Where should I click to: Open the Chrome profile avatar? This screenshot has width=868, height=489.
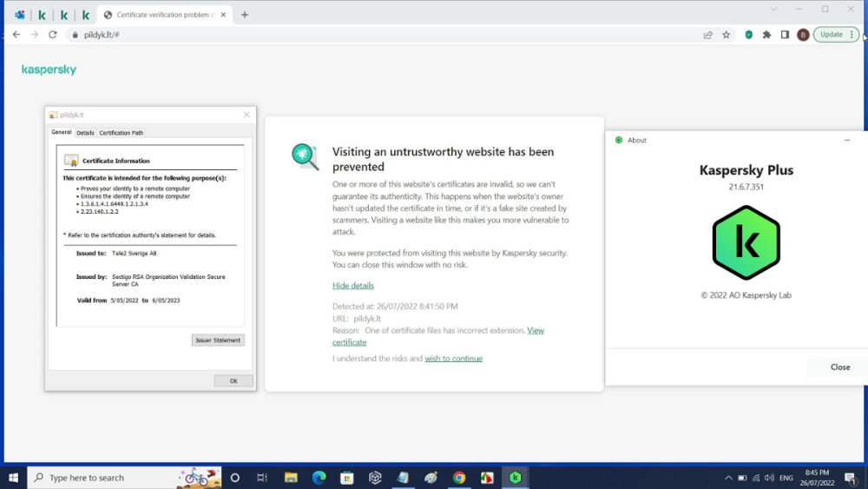click(803, 35)
